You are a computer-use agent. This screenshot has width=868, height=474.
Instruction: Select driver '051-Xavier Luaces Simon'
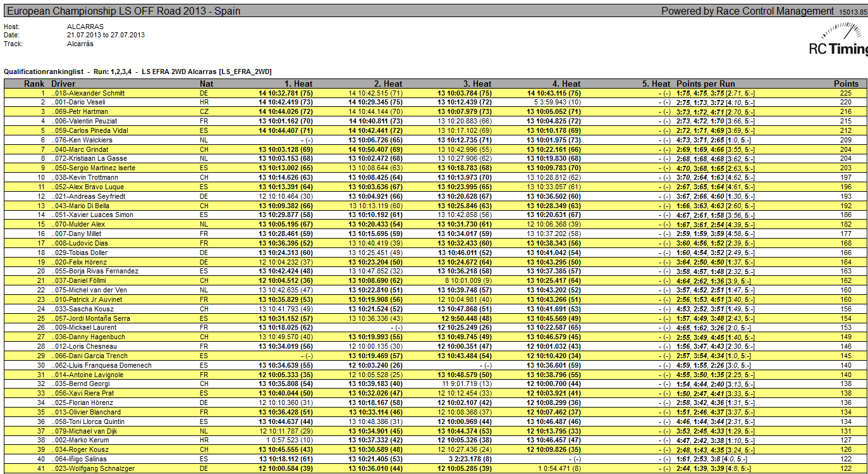coord(92,215)
